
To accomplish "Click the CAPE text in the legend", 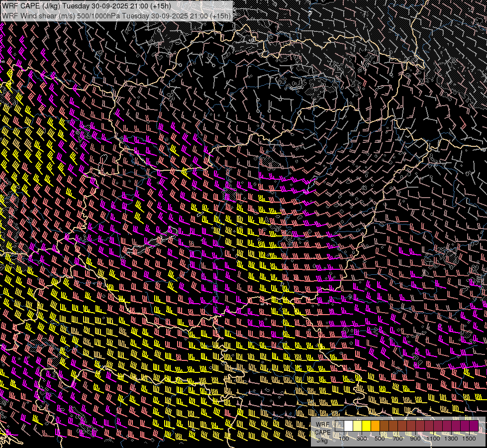I will [x=322, y=432].
